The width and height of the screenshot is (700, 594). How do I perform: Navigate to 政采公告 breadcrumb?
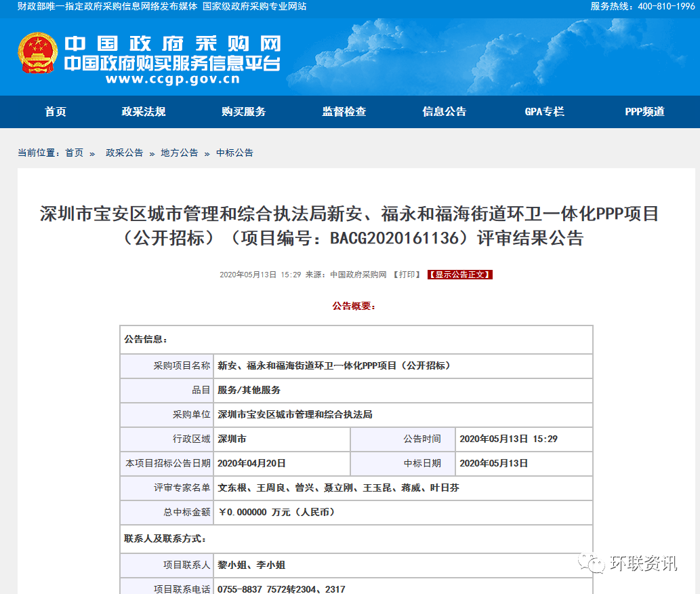point(124,153)
